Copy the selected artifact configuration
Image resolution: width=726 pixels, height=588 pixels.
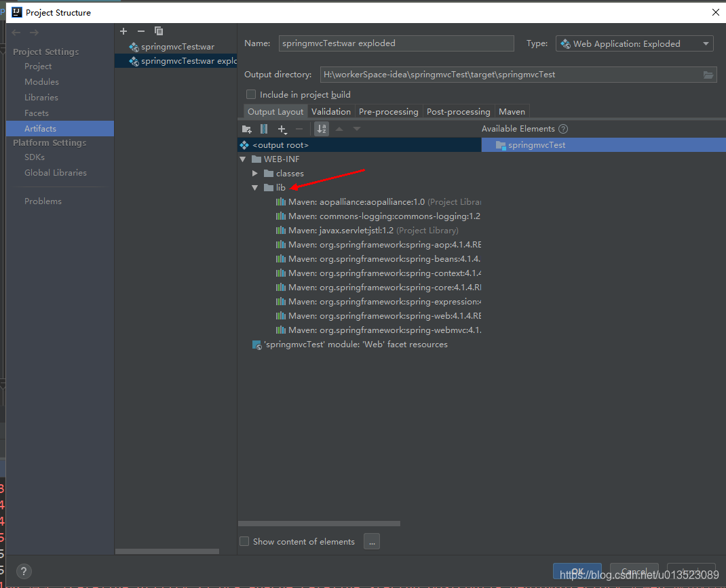click(x=158, y=31)
